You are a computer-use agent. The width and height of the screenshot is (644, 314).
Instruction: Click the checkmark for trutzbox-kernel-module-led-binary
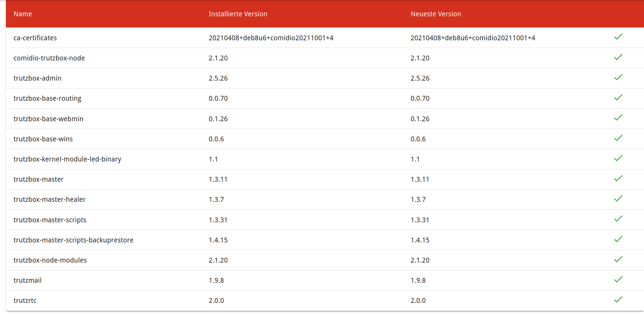[618, 158]
